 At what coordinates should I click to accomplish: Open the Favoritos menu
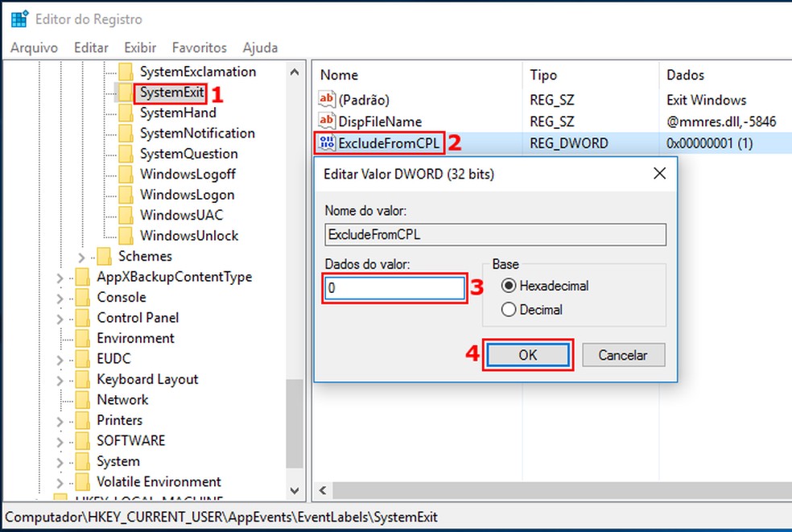[x=199, y=47]
